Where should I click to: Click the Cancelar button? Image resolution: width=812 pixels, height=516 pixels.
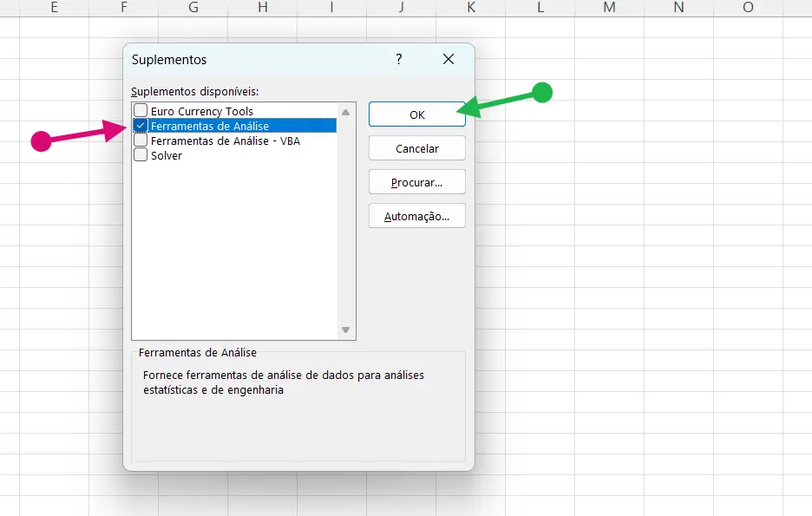[x=417, y=148]
